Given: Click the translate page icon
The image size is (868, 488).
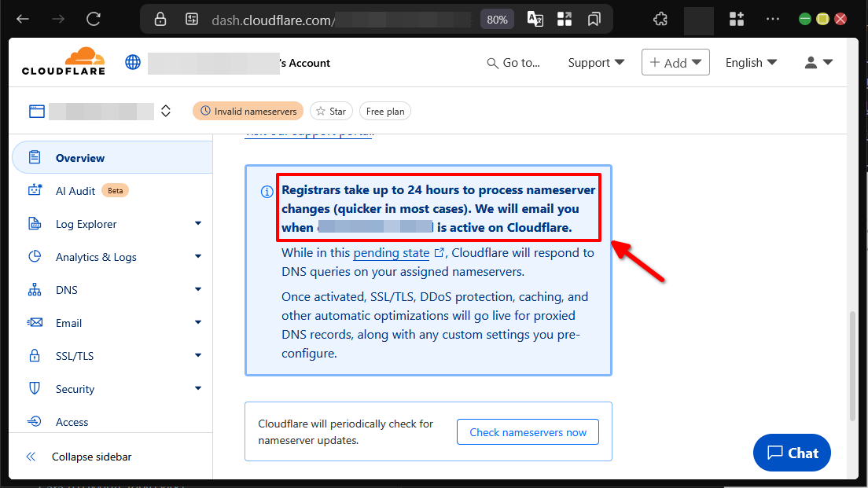Looking at the screenshot, I should [535, 20].
